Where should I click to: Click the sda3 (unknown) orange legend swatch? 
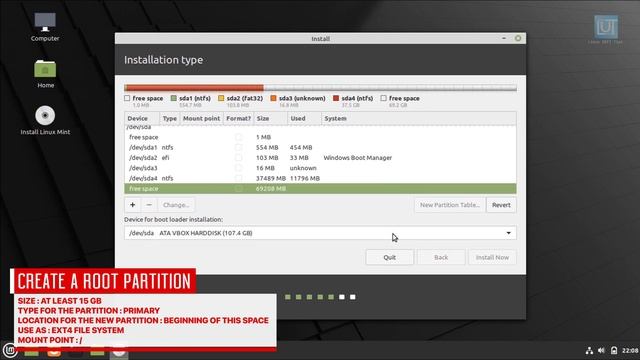273,98
